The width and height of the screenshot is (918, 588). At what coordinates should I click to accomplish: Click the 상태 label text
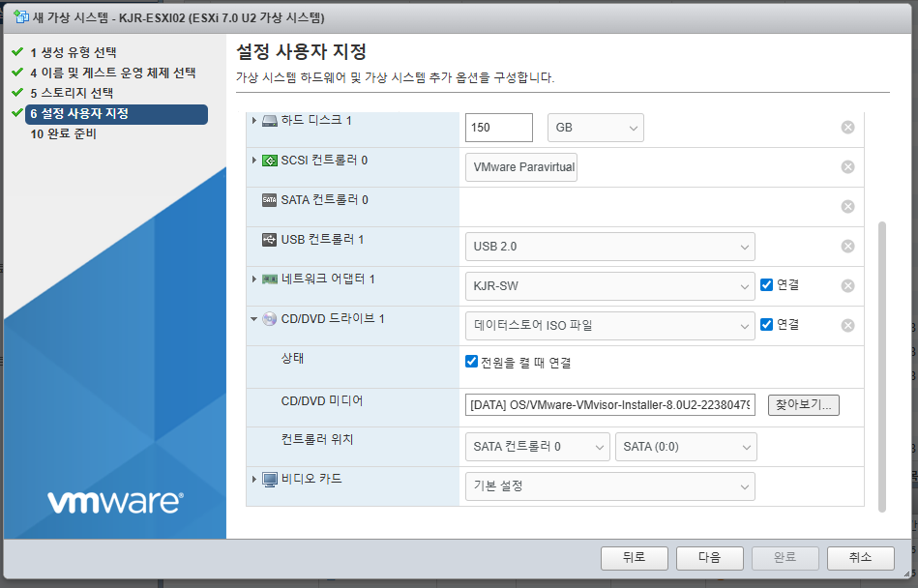point(292,359)
